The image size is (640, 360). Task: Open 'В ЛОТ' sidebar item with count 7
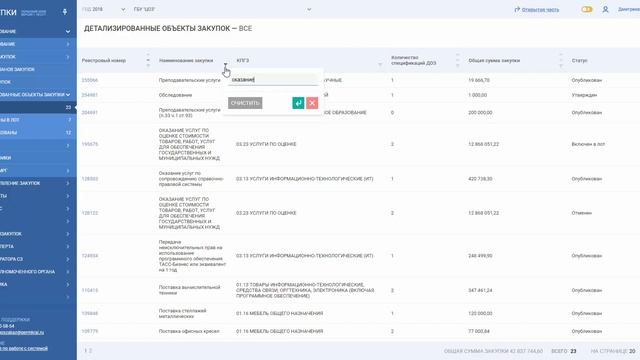tap(38, 120)
